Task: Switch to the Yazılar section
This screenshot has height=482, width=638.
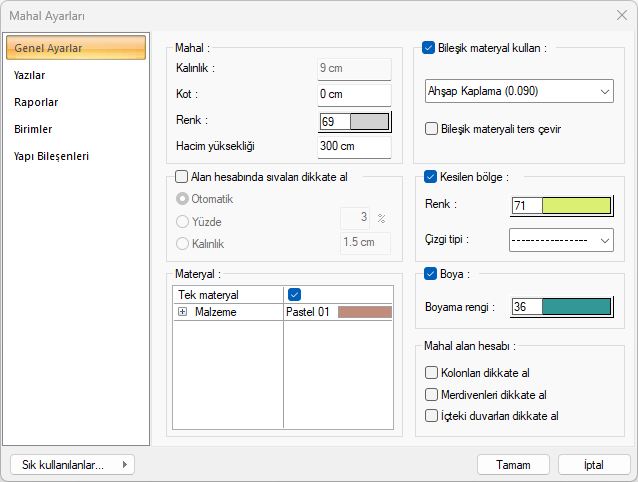Action: click(30, 75)
